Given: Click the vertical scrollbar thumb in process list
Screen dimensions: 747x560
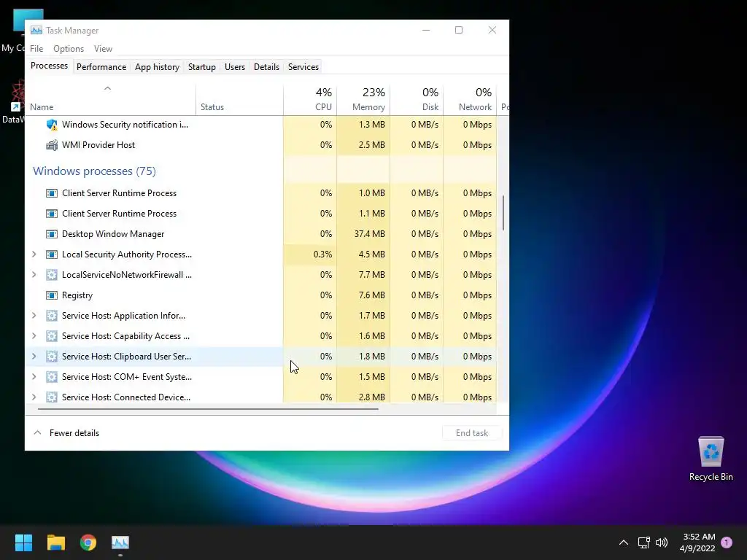Looking at the screenshot, I should [x=503, y=213].
